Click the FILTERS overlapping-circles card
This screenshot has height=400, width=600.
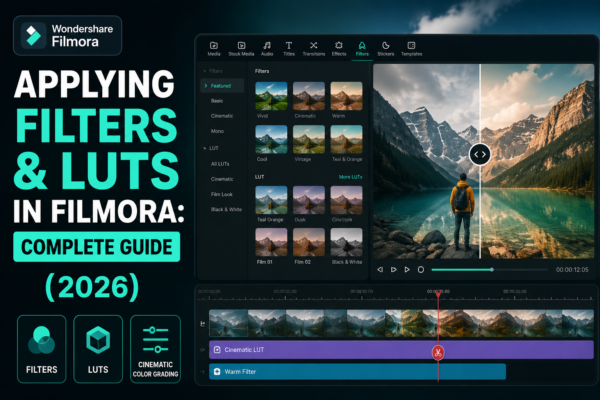coord(41,349)
